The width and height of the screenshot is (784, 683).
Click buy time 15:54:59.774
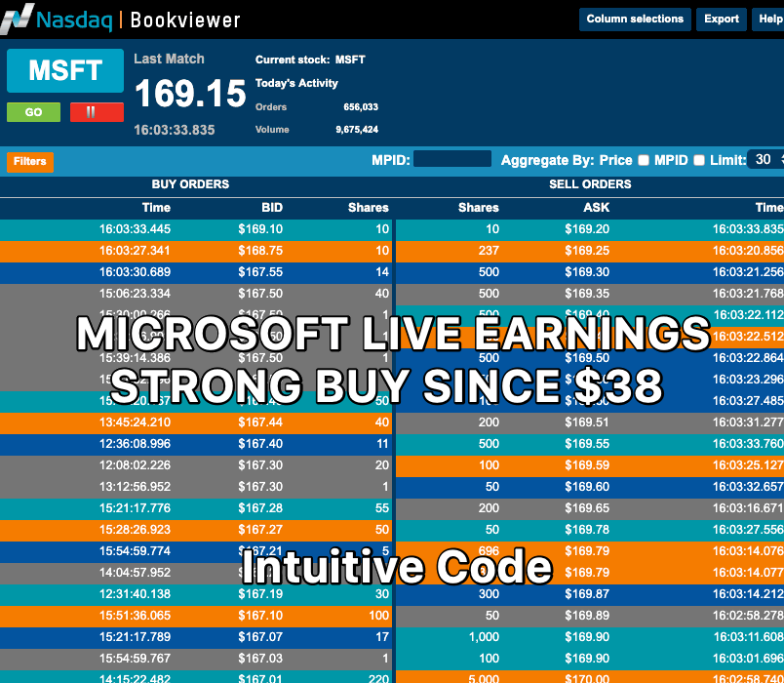coord(135,551)
